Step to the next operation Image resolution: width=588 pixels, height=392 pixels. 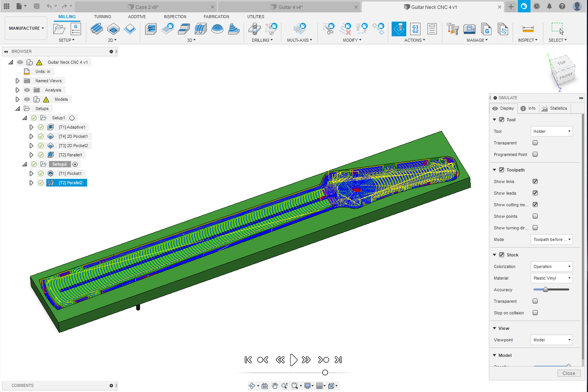[x=323, y=360]
